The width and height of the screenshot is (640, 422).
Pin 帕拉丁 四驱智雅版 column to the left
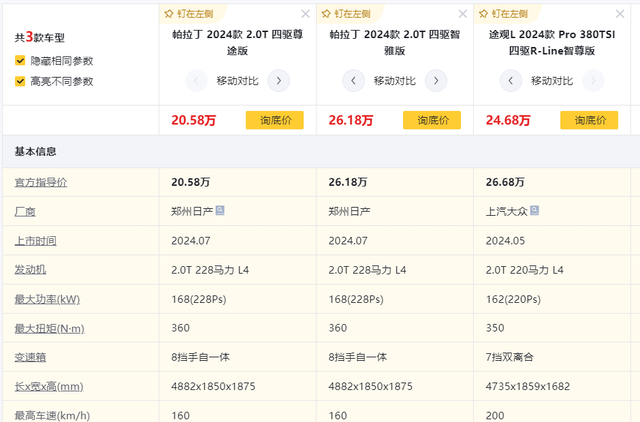pyautogui.click(x=347, y=14)
